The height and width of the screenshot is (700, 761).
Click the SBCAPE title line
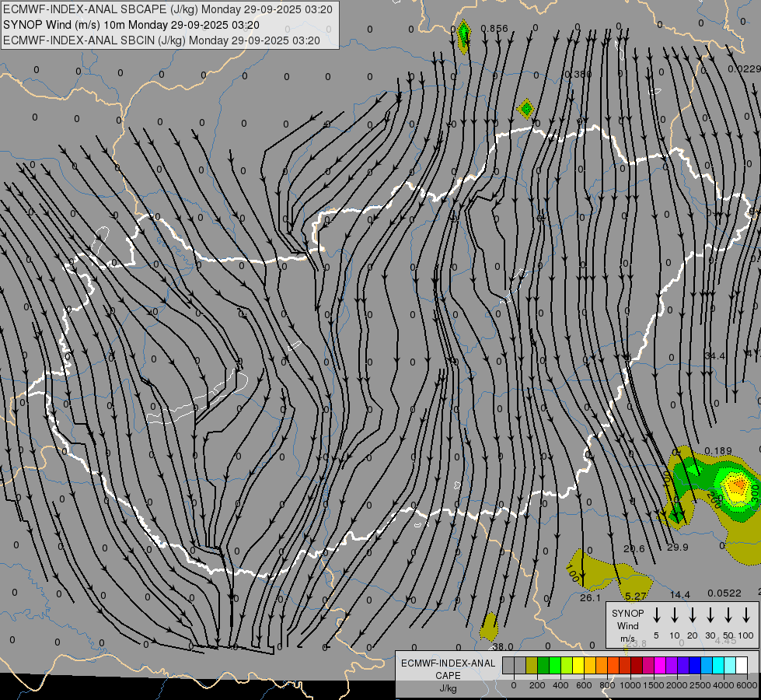pyautogui.click(x=167, y=9)
